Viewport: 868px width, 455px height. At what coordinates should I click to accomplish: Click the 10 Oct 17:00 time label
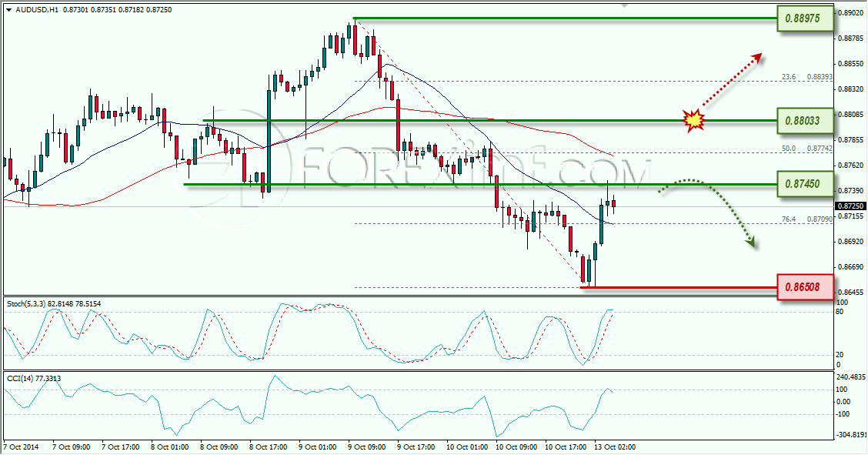566,447
